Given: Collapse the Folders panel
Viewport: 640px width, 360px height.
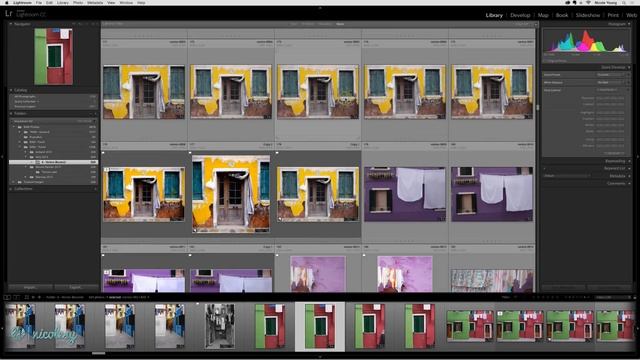Looking at the screenshot, I should point(11,113).
